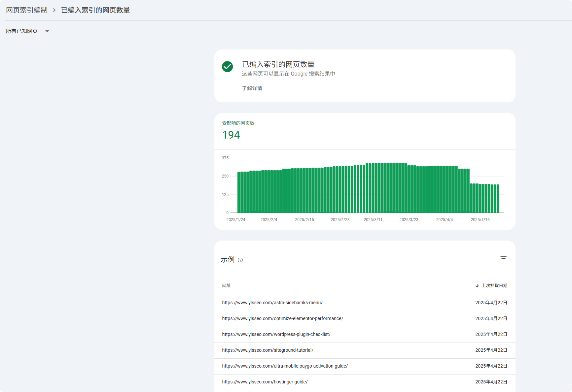Click the 了解详情 link
The image size is (572, 392).
tap(252, 88)
